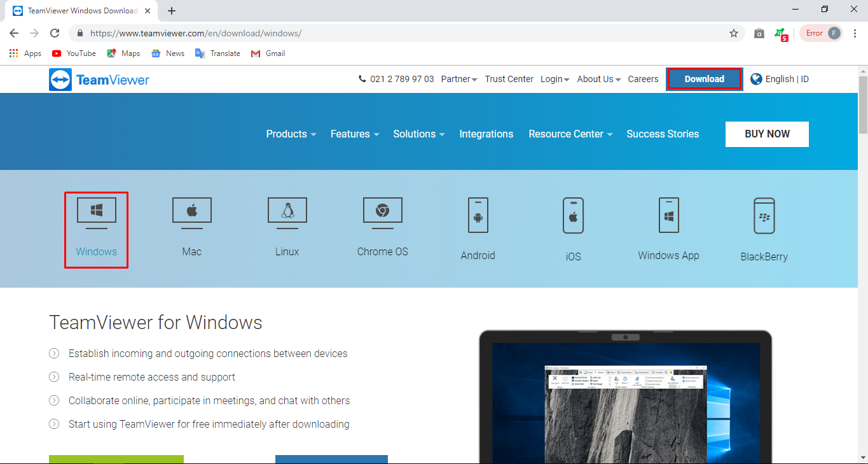Click 'Start using TeamViewer for free' line
The height and width of the screenshot is (464, 868).
click(209, 424)
